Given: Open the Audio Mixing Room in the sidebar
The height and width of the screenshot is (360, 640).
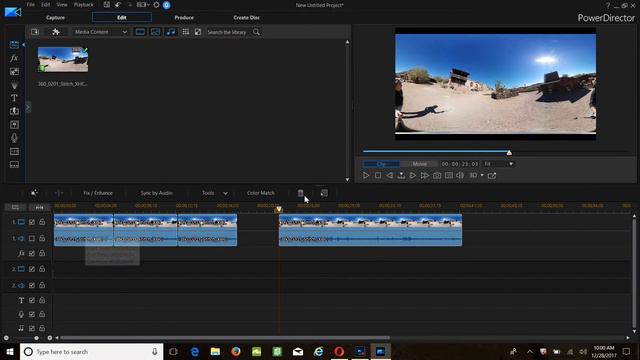Looking at the screenshot, I should pyautogui.click(x=14, y=125).
